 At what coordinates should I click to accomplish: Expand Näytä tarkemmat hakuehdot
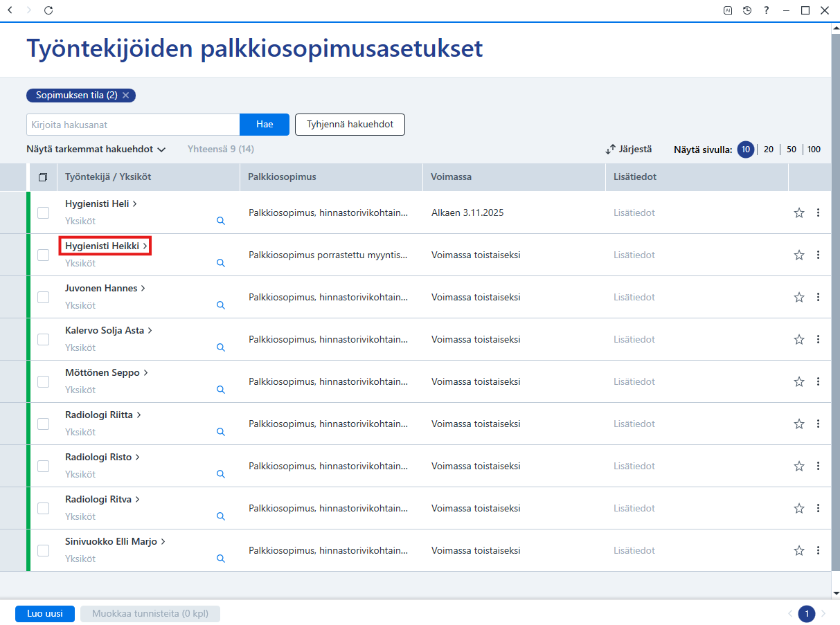pyautogui.click(x=96, y=149)
